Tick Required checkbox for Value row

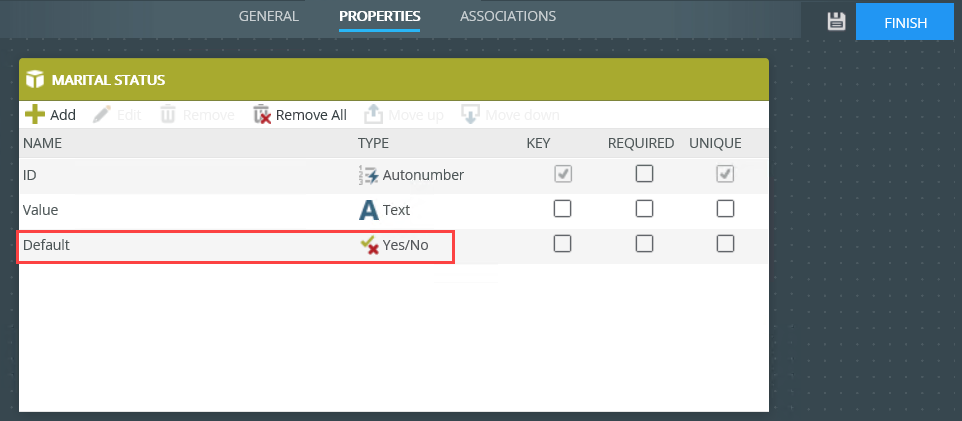point(644,209)
